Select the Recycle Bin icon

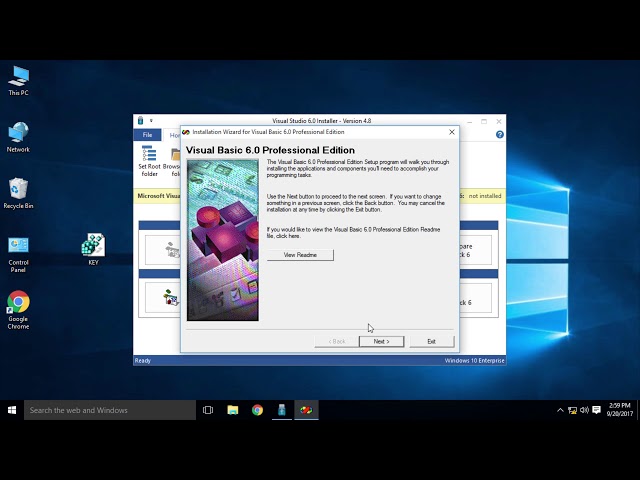(x=18, y=193)
